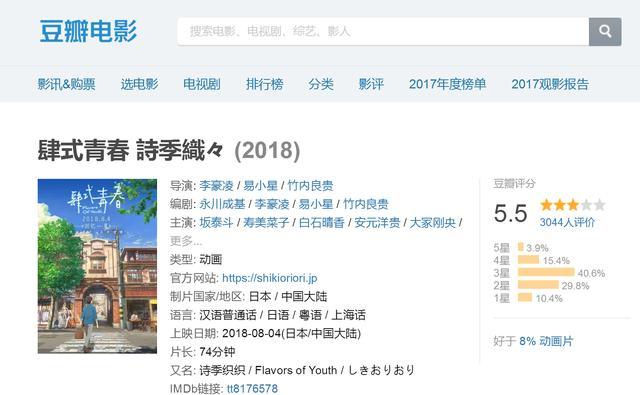Open official site https://shikioriori.jp

pyautogui.click(x=269, y=278)
